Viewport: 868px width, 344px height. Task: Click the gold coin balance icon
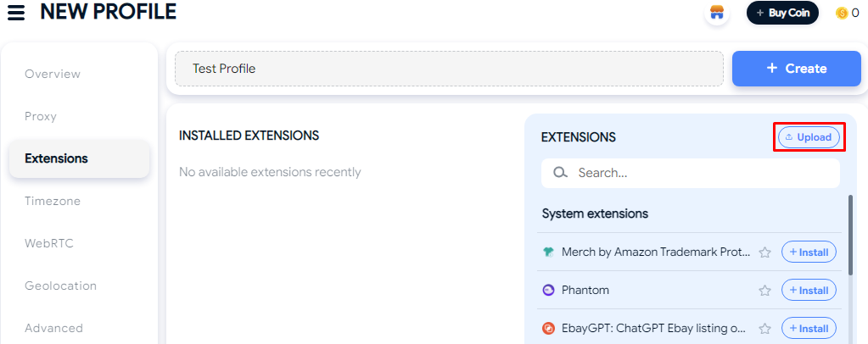pyautogui.click(x=842, y=13)
